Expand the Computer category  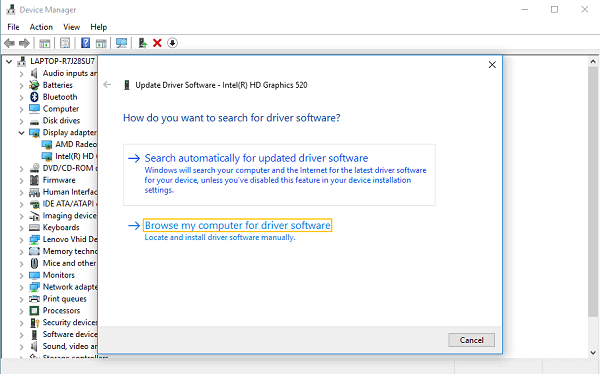pos(21,109)
